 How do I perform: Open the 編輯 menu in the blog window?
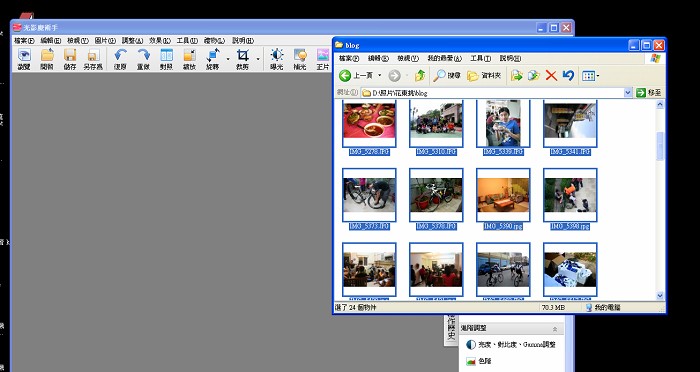pos(378,59)
